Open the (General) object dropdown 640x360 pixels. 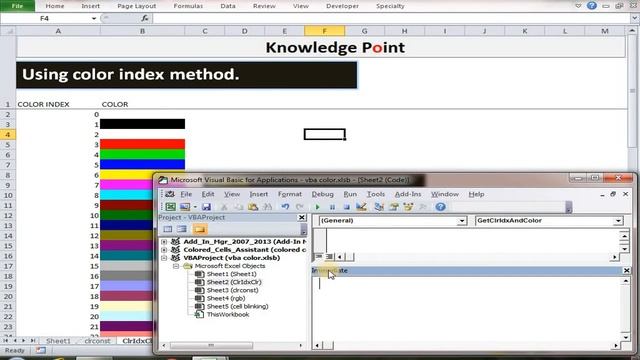coord(462,221)
